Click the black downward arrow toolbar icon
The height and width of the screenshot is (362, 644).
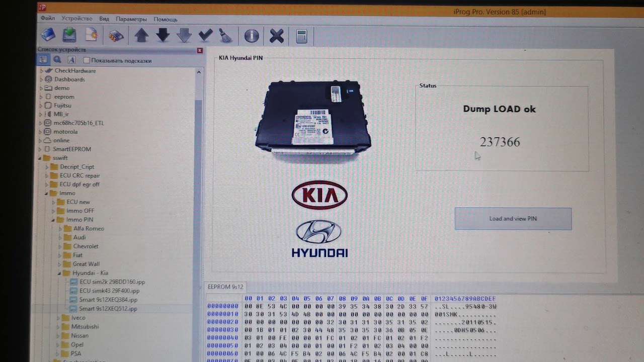(163, 36)
